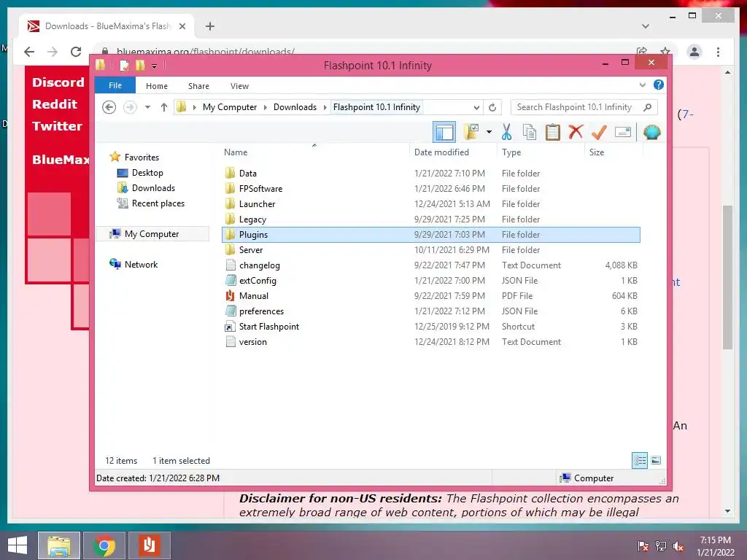Switch to details view in status bar
This screenshot has width=747, height=560.
tap(640, 460)
